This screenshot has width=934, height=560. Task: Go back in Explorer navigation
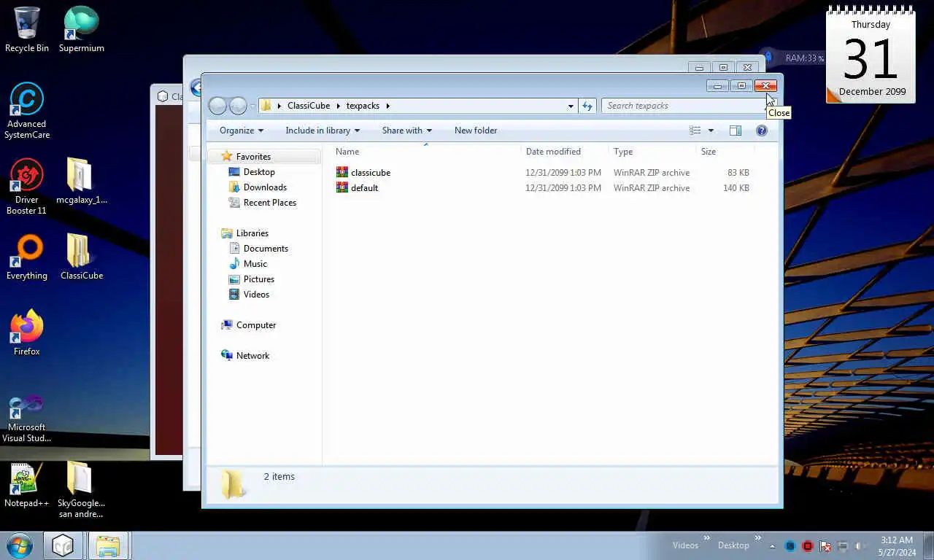[217, 106]
